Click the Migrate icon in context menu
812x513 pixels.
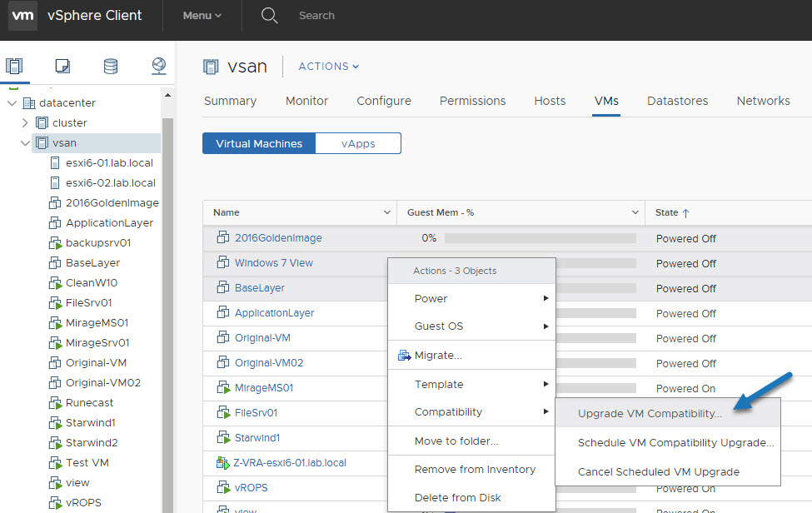[x=405, y=356]
